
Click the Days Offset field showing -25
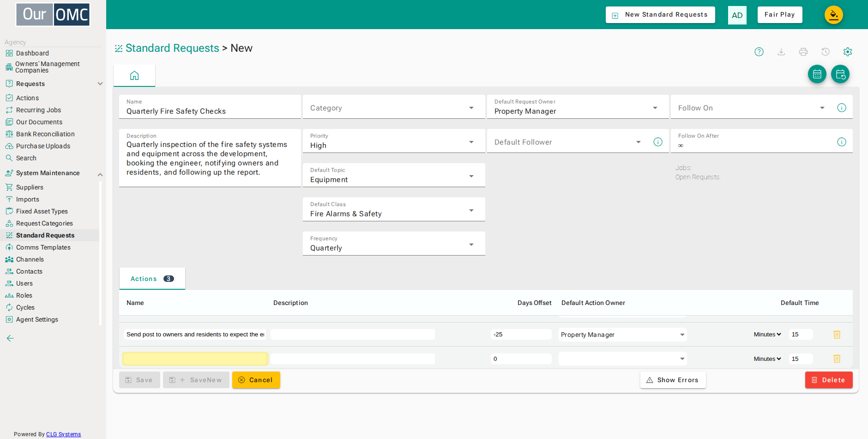(x=521, y=334)
